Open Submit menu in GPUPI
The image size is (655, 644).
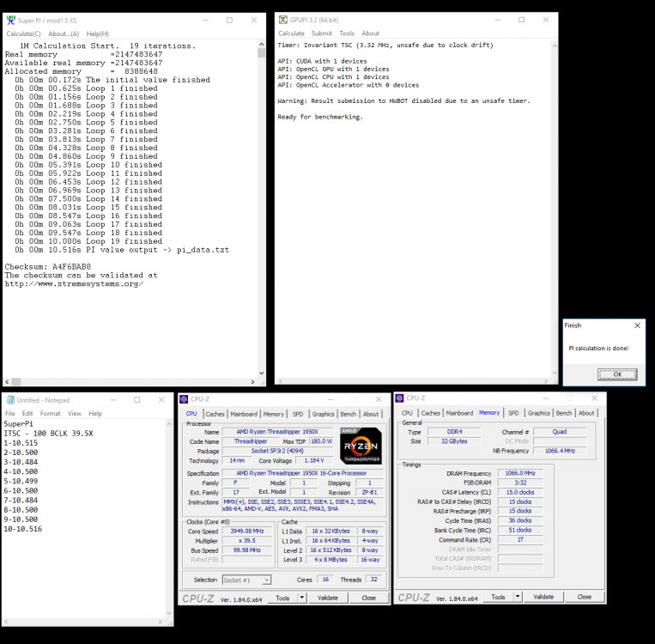322,33
